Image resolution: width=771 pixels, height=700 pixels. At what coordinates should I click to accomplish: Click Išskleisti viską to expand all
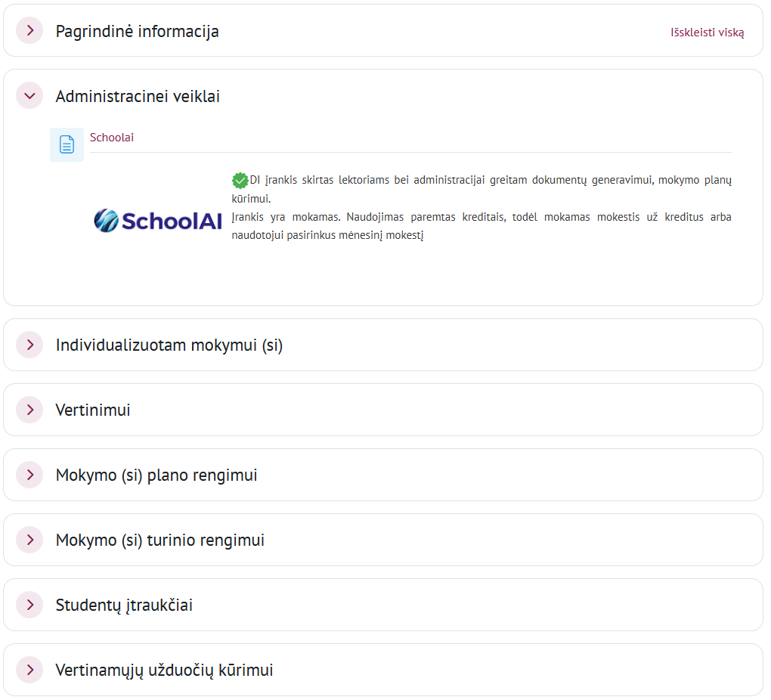pos(707,32)
